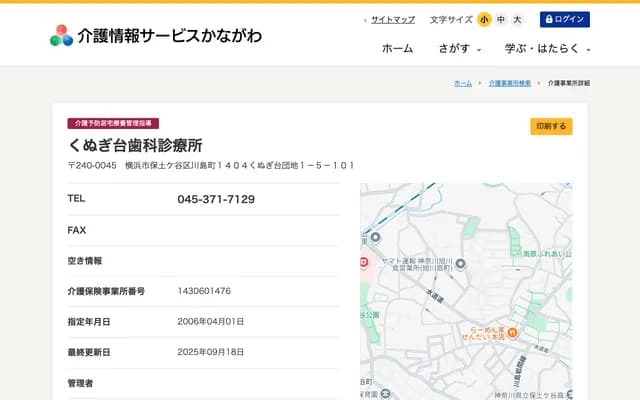
Task: Click the red hospital marker on map
Action: coord(364,262)
